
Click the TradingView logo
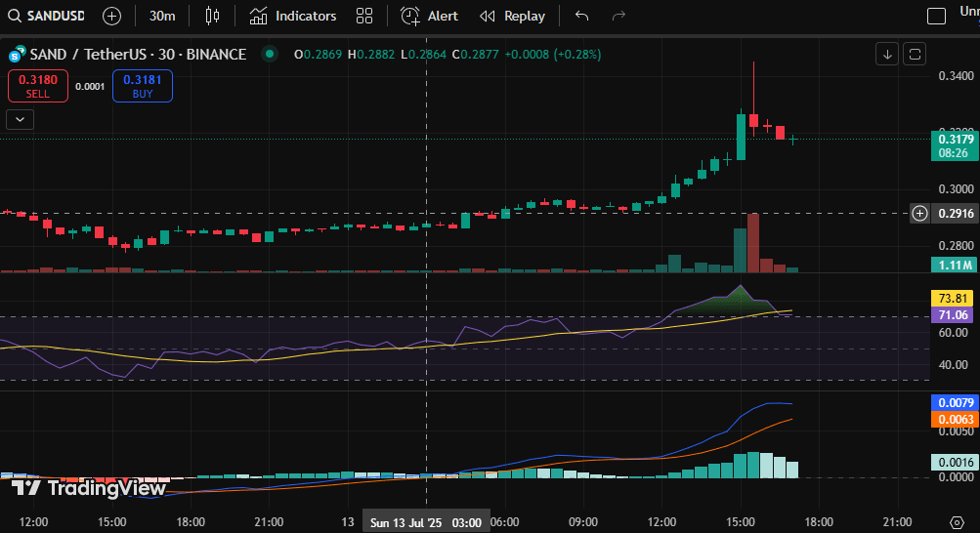tap(89, 488)
